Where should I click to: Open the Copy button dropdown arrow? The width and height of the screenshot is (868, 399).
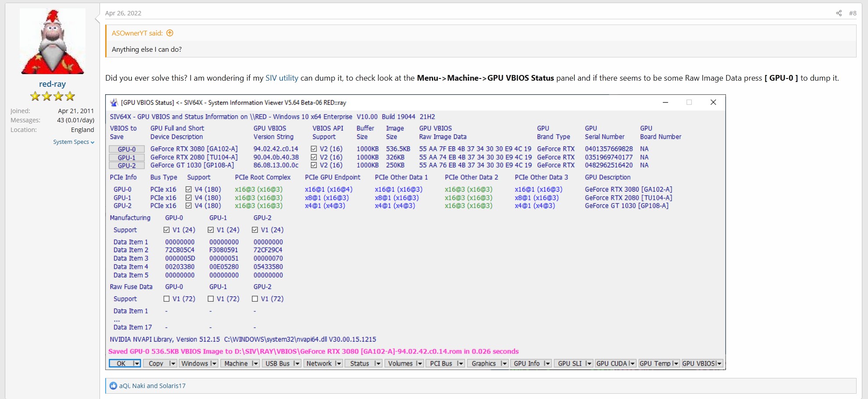tap(172, 363)
